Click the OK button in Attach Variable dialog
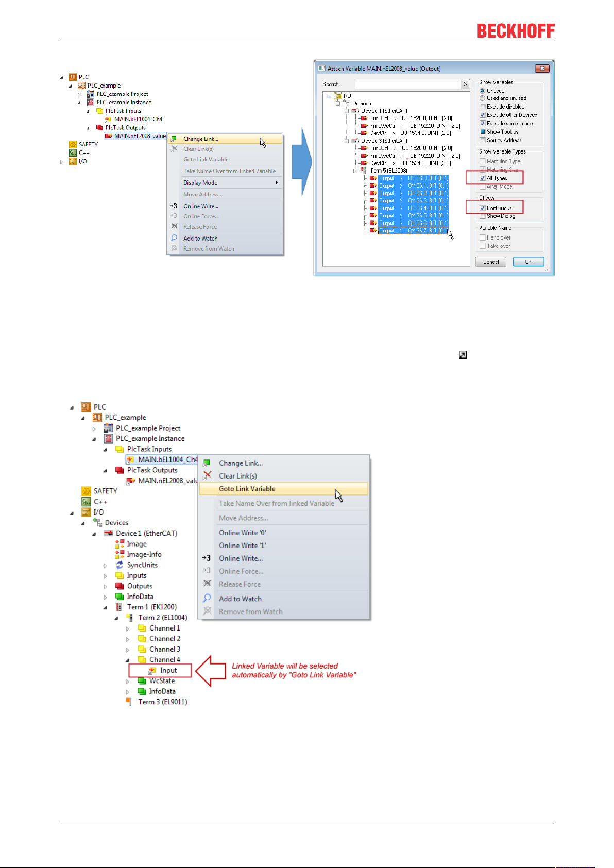614x868 pixels. (x=528, y=262)
